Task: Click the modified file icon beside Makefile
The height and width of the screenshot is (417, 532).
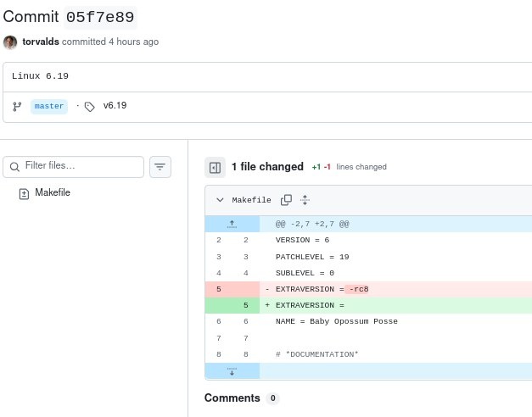Action: click(x=24, y=193)
